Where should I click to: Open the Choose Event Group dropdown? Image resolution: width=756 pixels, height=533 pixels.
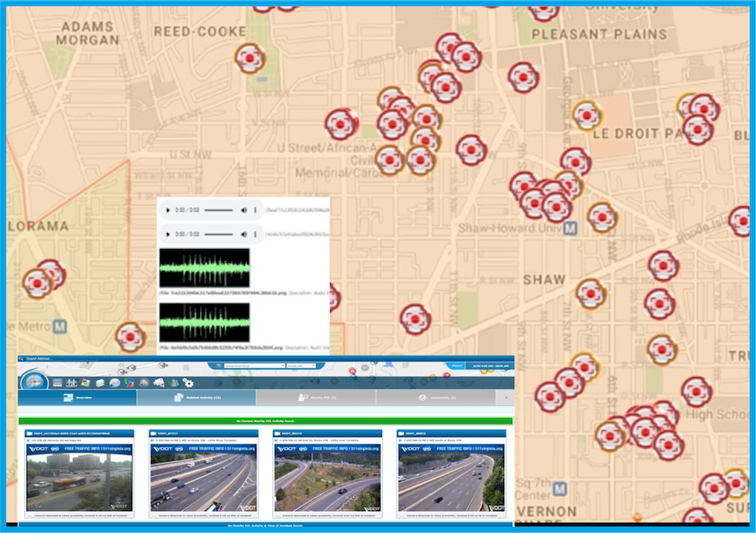click(x=255, y=366)
